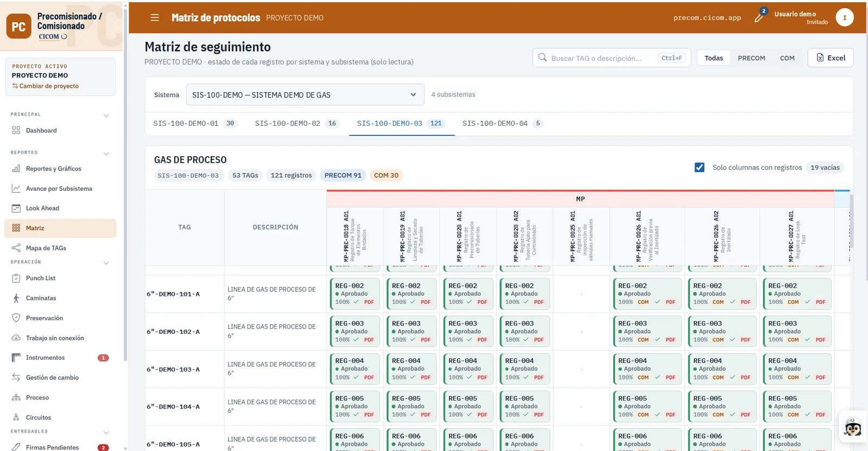Click the MP-PRC-0025 A01 column header
Screen dimensions: 868x451
coord(582,236)
